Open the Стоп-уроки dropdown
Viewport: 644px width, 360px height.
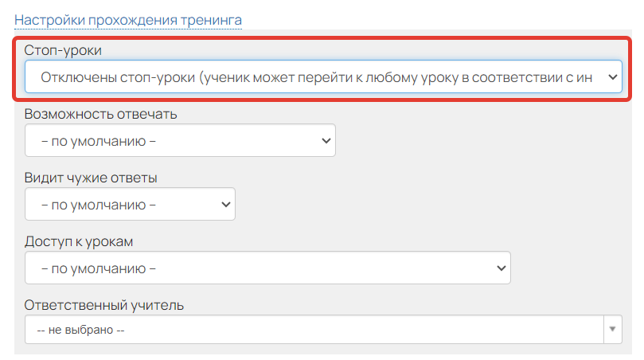pyautogui.click(x=324, y=76)
